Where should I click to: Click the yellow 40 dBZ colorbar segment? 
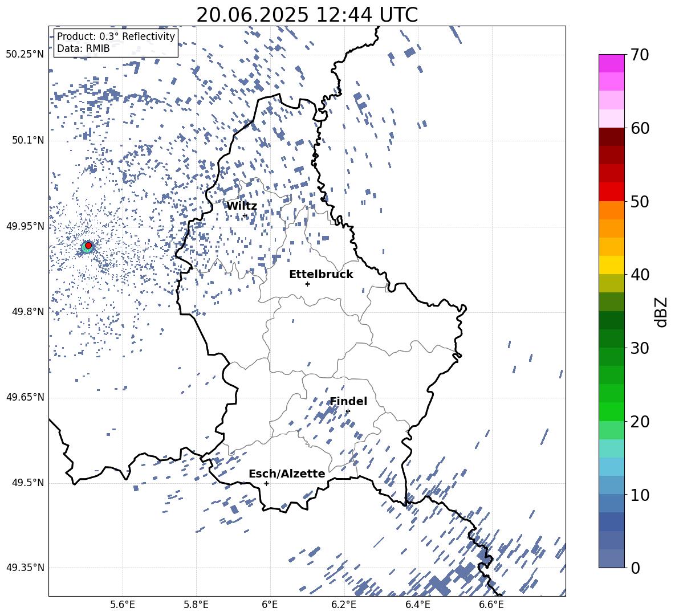pyautogui.click(x=611, y=265)
